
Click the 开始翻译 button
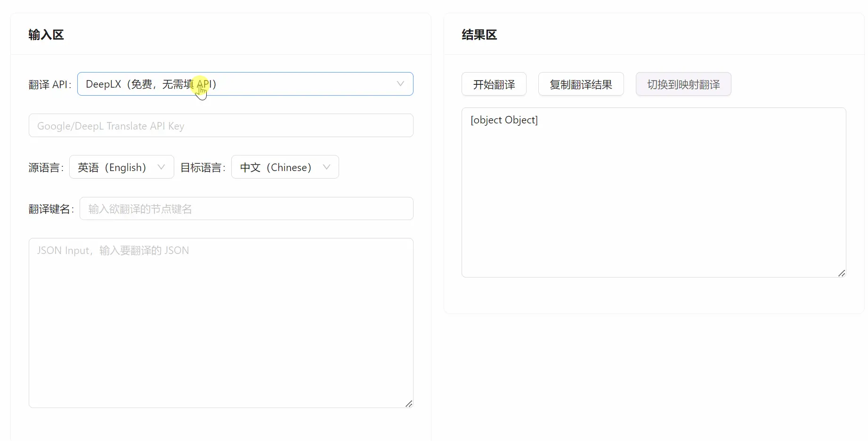(x=494, y=84)
